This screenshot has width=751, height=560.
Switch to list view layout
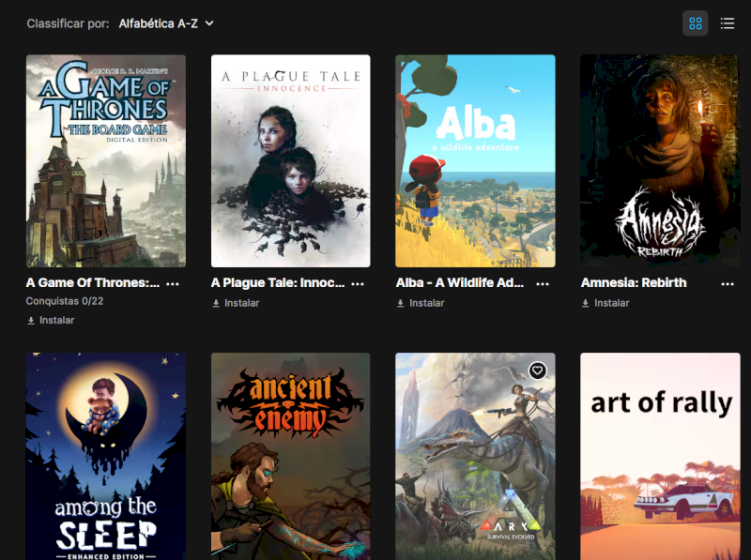[x=727, y=23]
